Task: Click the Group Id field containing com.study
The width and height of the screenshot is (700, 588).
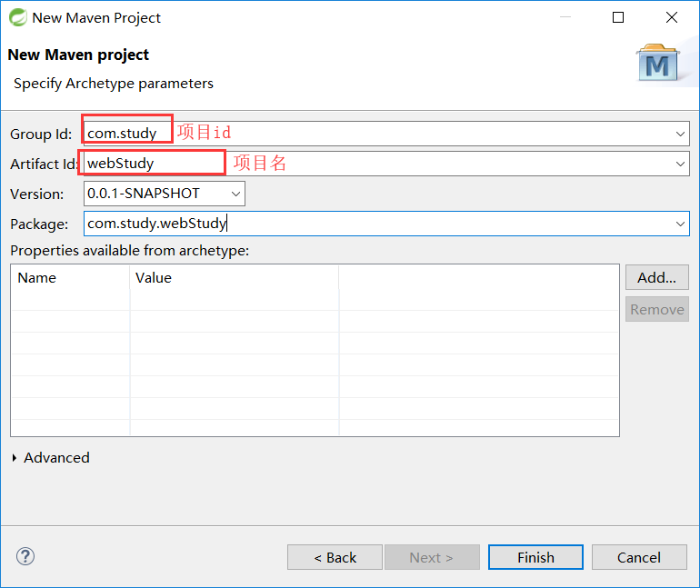Action: click(386, 134)
